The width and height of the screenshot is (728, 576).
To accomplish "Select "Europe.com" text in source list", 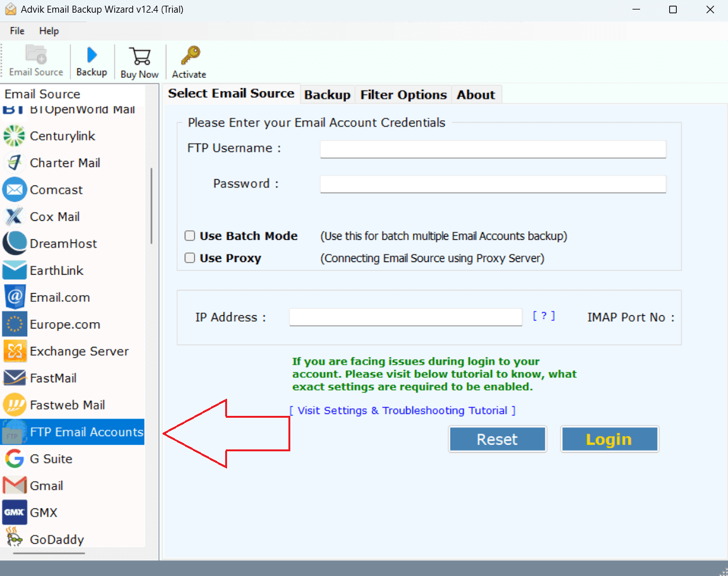I will pos(65,325).
